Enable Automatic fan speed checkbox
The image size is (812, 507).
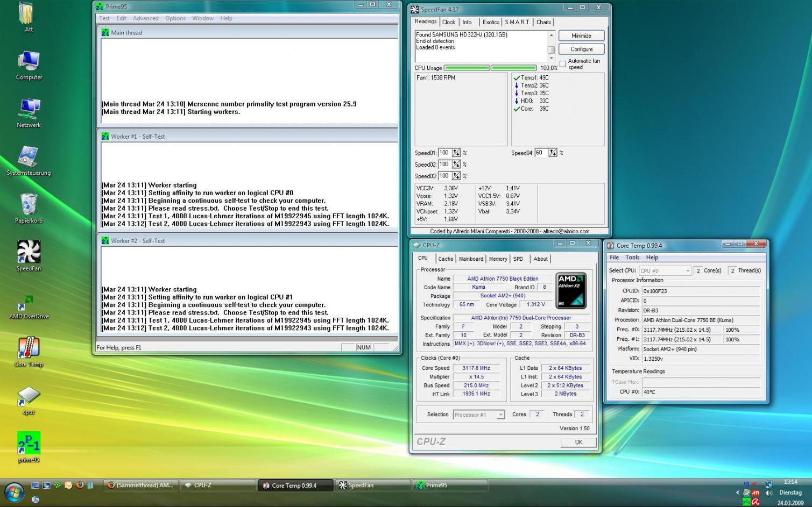[563, 64]
